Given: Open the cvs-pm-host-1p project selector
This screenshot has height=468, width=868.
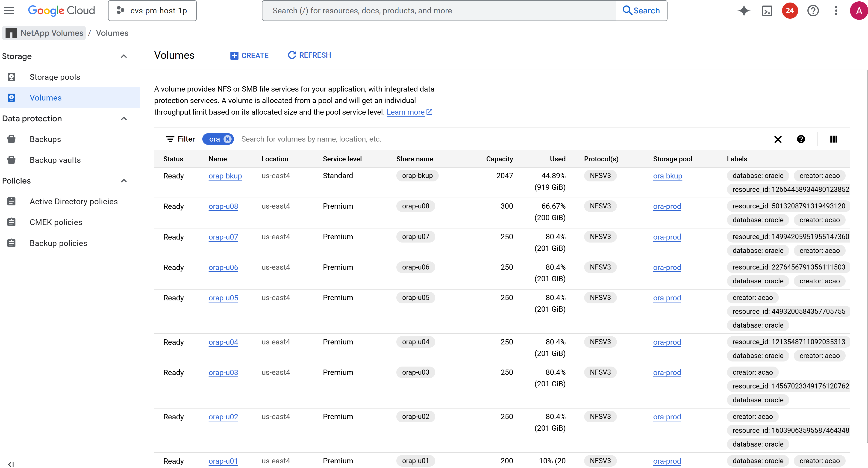Looking at the screenshot, I should pos(152,10).
